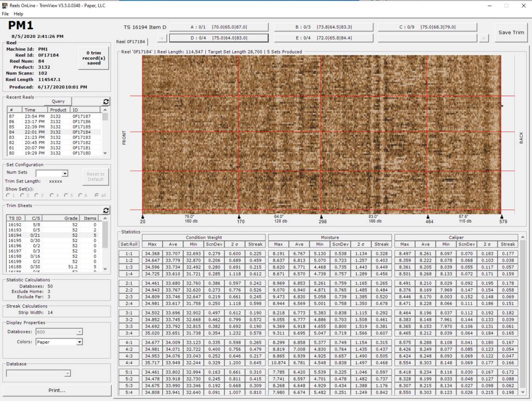
Task: Select Set:Roll 4:4 row label
Action: click(129, 363)
